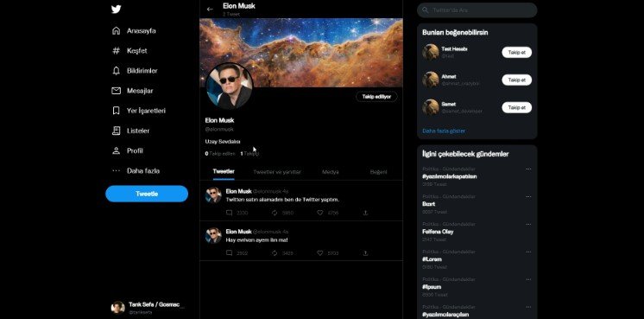Open Elon Musk profile picture

click(x=229, y=86)
